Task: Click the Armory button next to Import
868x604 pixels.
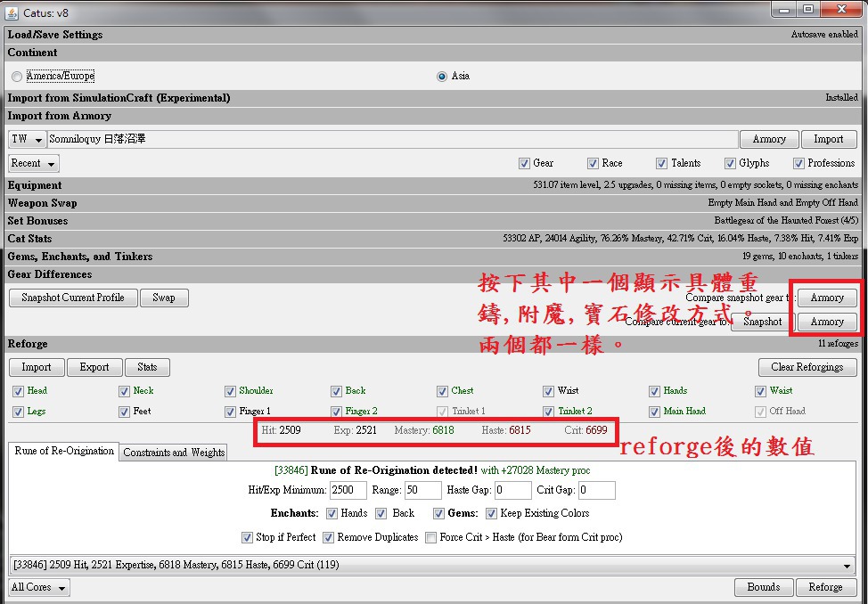Action: click(x=769, y=139)
